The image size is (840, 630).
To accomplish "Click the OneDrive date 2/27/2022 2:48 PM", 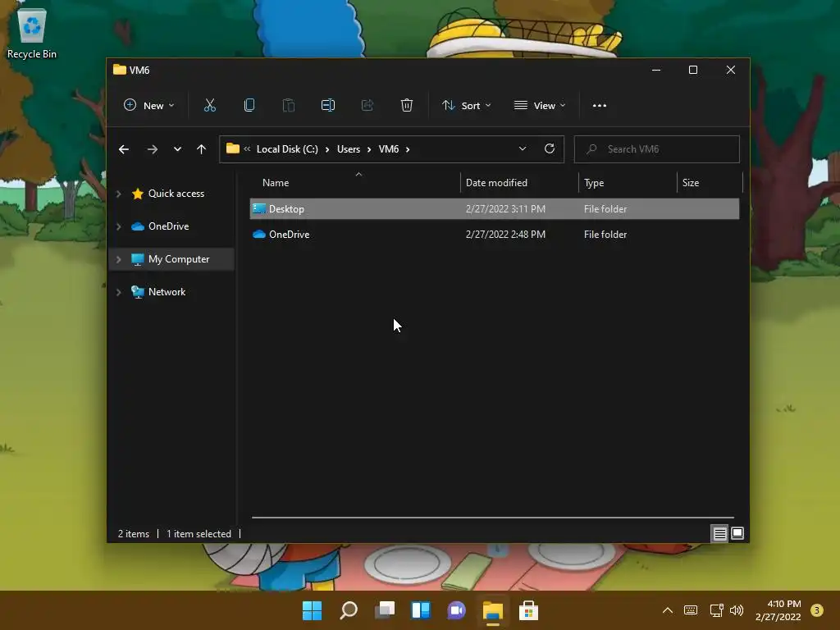I will coord(505,234).
